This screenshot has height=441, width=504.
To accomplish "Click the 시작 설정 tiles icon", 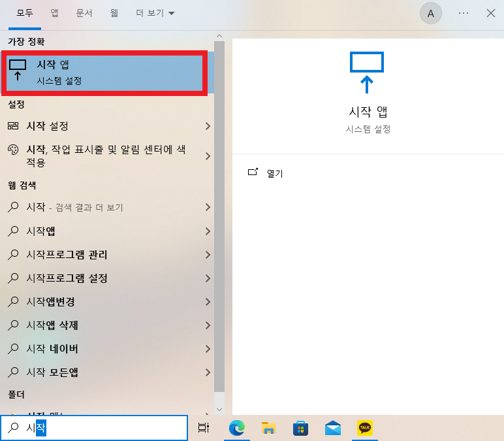I will coord(13,126).
